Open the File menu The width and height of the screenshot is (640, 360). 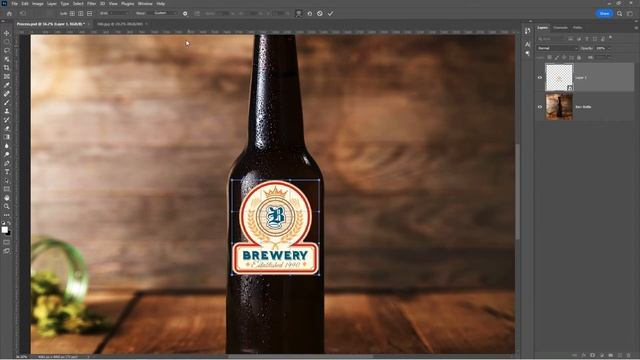pos(15,4)
